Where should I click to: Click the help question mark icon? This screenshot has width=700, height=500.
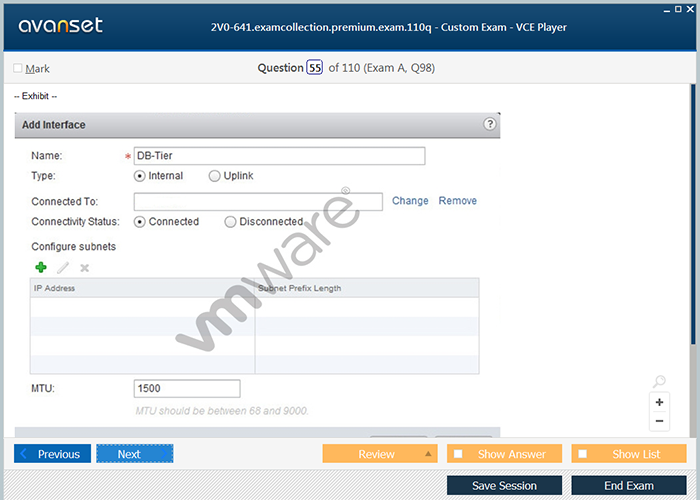pos(490,125)
